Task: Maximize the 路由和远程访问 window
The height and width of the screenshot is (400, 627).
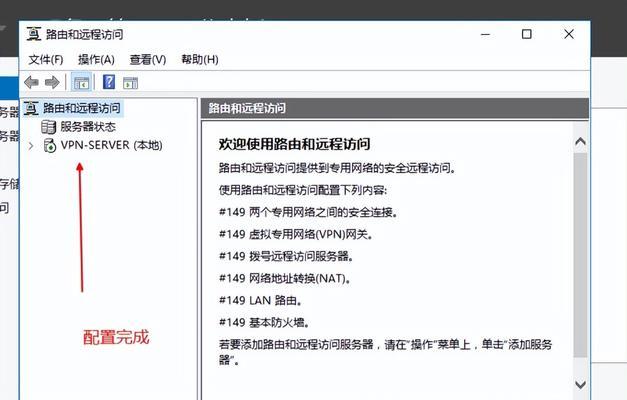Action: tap(527, 34)
